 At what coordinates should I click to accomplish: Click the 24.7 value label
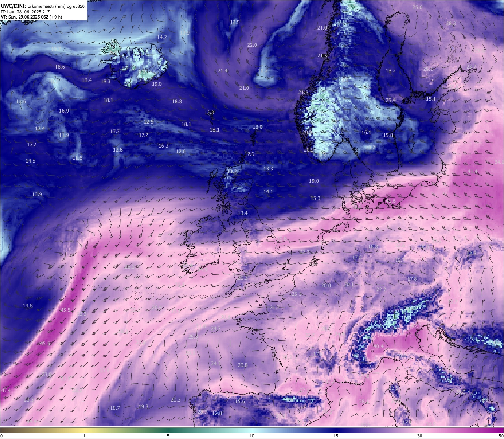coord(215,329)
